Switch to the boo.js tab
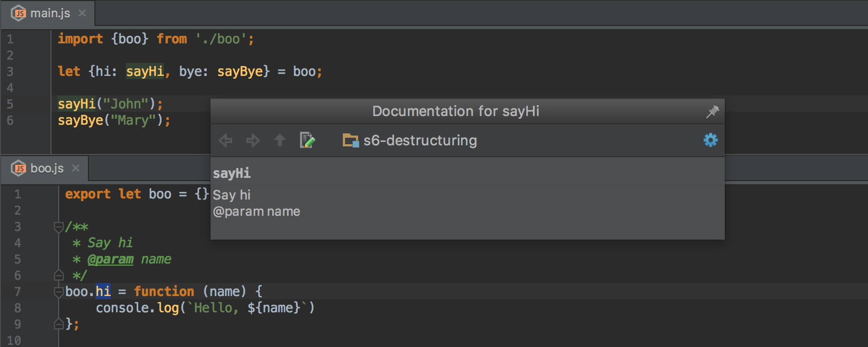 point(47,169)
